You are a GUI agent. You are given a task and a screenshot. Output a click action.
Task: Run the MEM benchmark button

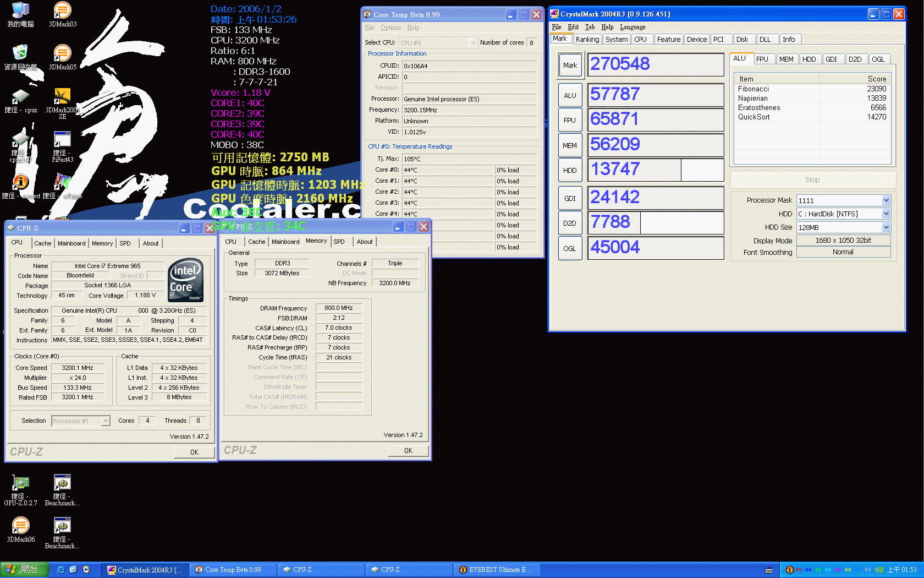tap(570, 145)
